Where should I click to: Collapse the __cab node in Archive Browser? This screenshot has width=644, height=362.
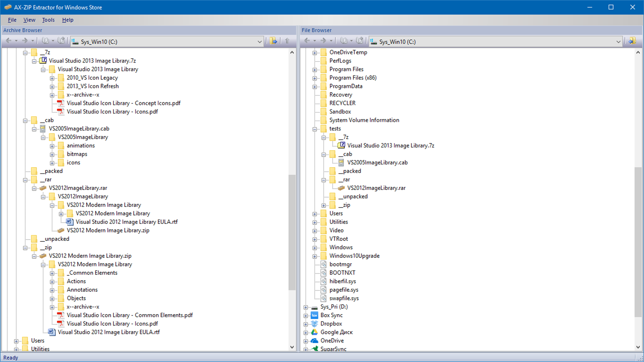coord(25,121)
